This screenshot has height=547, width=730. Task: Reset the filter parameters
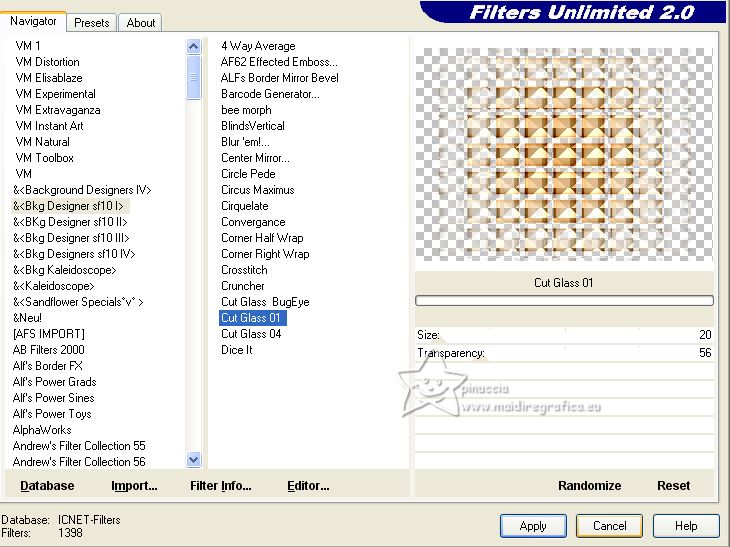pyautogui.click(x=673, y=486)
